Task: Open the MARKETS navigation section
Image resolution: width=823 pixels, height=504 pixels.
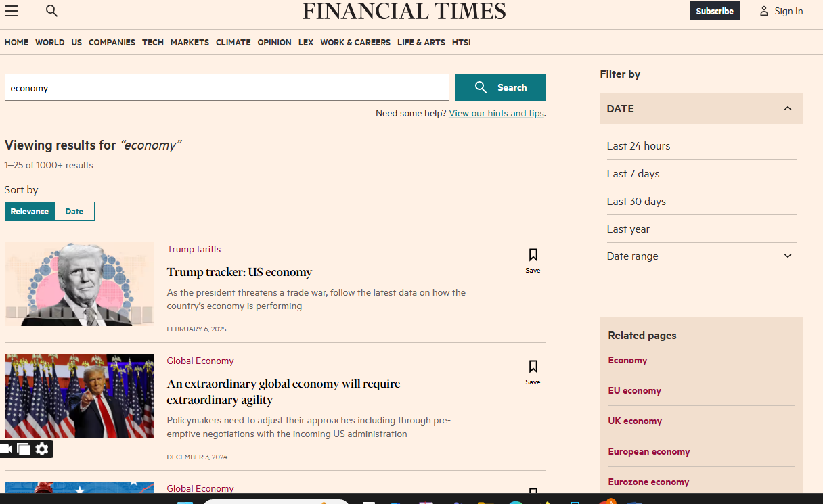Action: coord(190,43)
